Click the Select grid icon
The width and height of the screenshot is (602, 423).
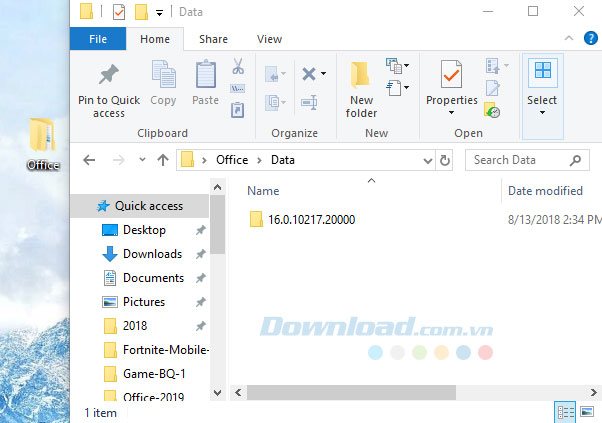point(542,71)
